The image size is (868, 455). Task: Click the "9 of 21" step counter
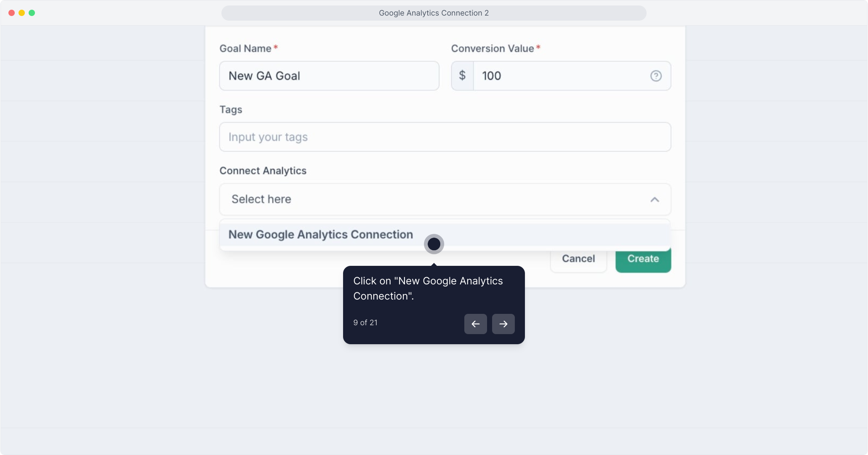click(x=365, y=323)
